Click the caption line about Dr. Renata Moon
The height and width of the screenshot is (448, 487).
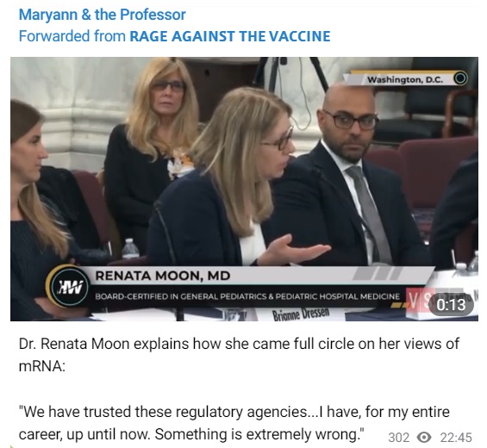[x=239, y=344]
